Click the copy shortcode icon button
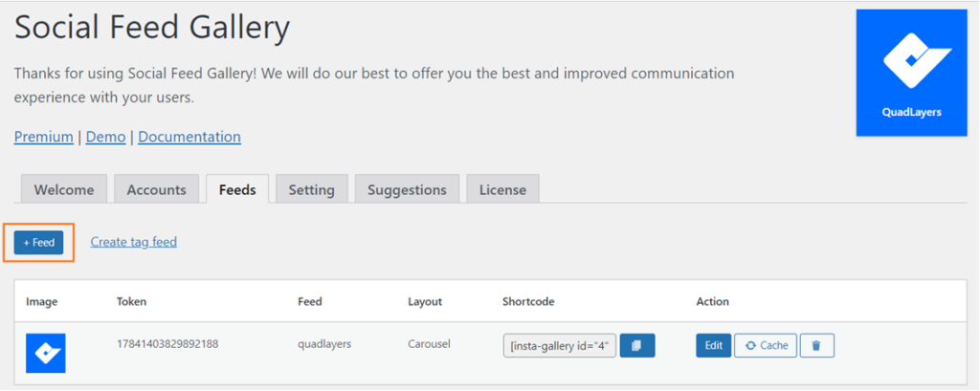 click(x=636, y=345)
